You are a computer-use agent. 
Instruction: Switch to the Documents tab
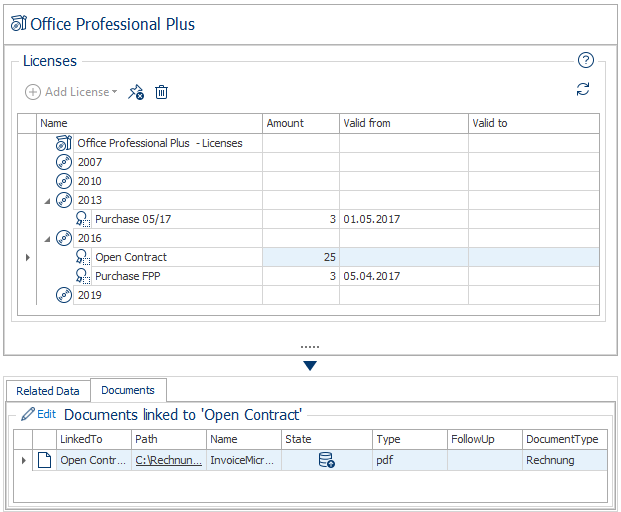(128, 390)
